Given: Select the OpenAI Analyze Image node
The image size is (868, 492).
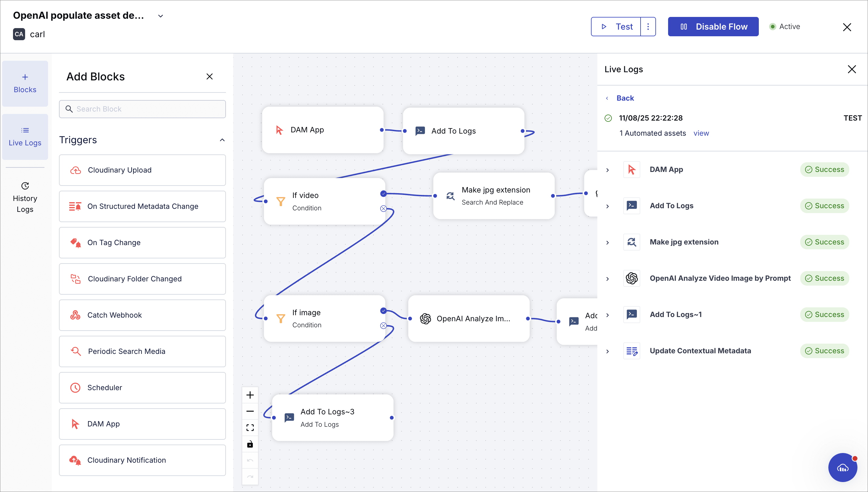Looking at the screenshot, I should pyautogui.click(x=469, y=319).
